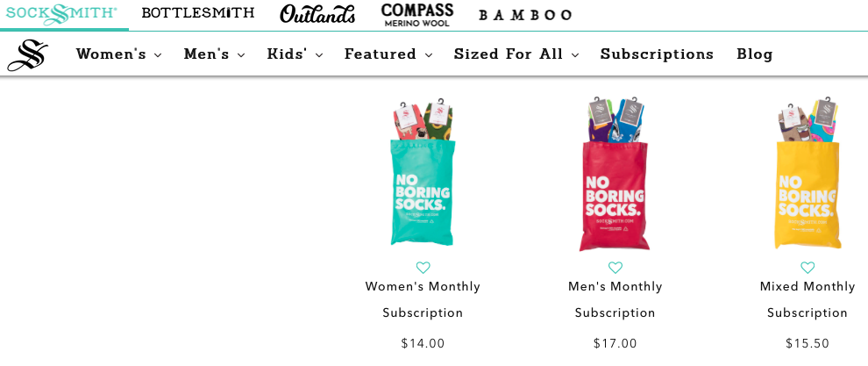Click the Socksmith S logo icon
This screenshot has width=868, height=366.
pyautogui.click(x=28, y=55)
